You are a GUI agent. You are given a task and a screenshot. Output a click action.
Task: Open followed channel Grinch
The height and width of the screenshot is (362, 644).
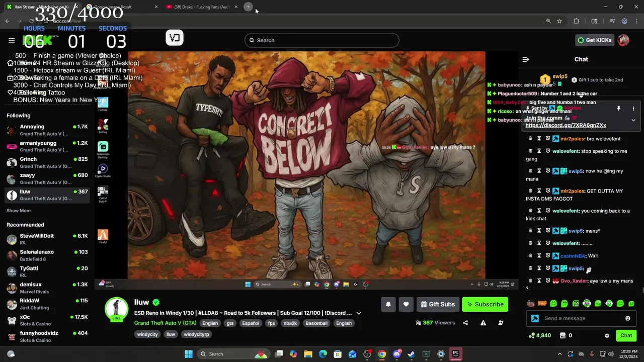[x=47, y=162]
